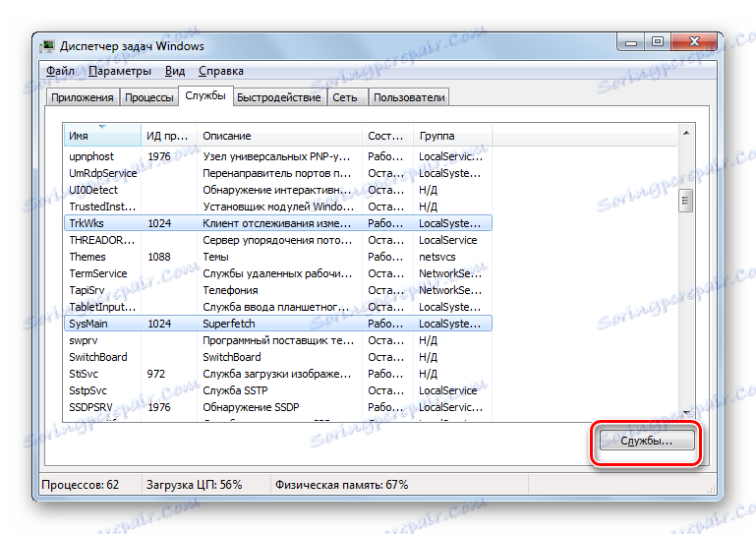Click the vertical scrollbar thumb

[686, 201]
